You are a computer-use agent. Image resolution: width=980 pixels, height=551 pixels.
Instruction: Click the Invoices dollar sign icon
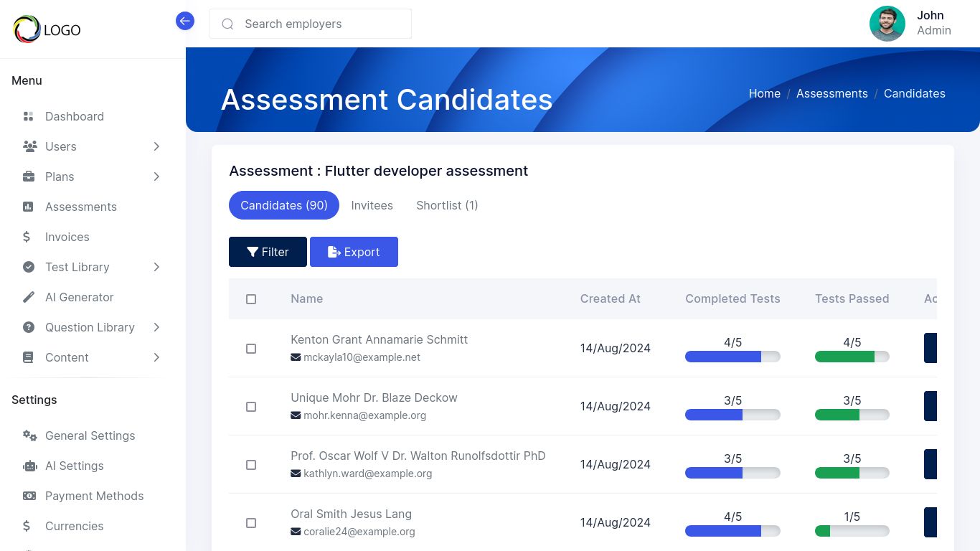pos(27,237)
